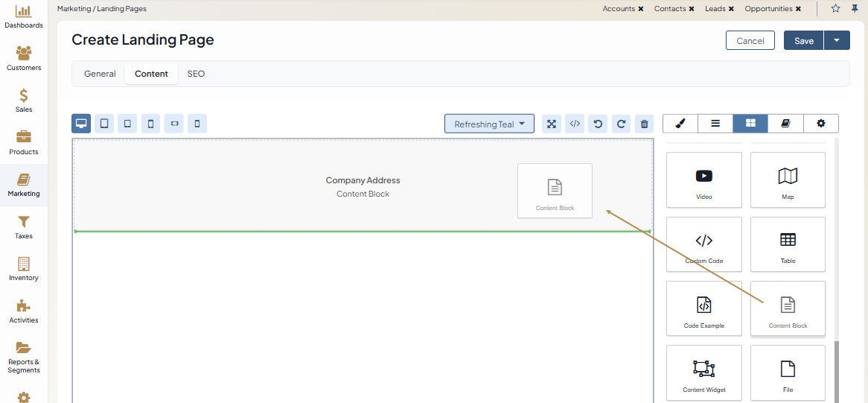
Task: Open the Landing Pages breadcrumb link
Action: [x=122, y=9]
